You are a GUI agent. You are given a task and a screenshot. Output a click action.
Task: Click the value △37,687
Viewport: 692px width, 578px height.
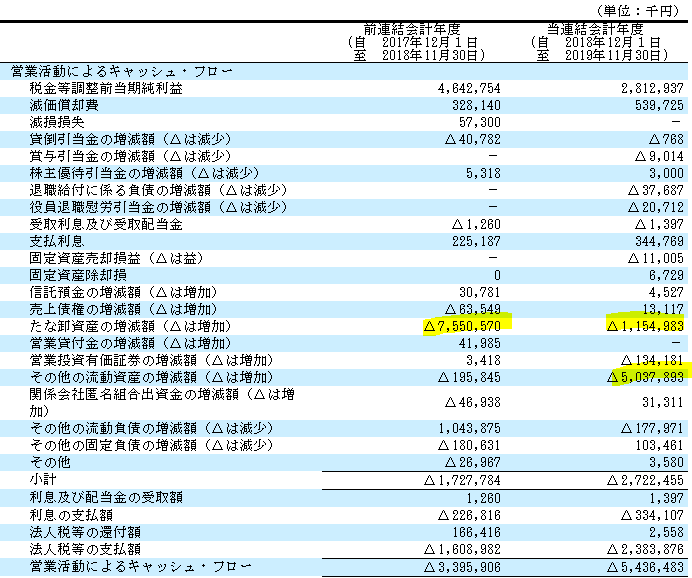(656, 190)
